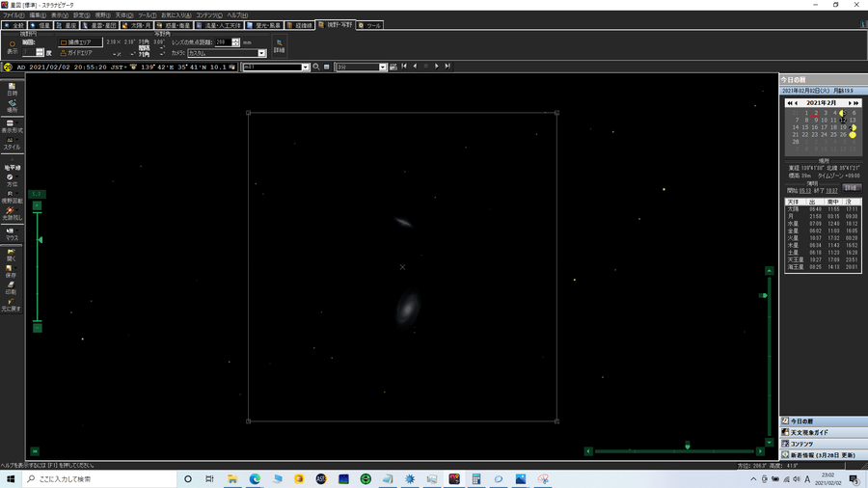Image resolution: width=868 pixels, height=488 pixels.
Task: Click the 火星 row in rise/set table
Action: pos(823,238)
